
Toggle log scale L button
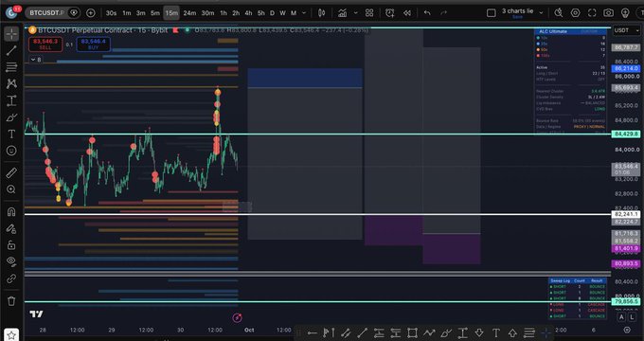pyautogui.click(x=631, y=316)
